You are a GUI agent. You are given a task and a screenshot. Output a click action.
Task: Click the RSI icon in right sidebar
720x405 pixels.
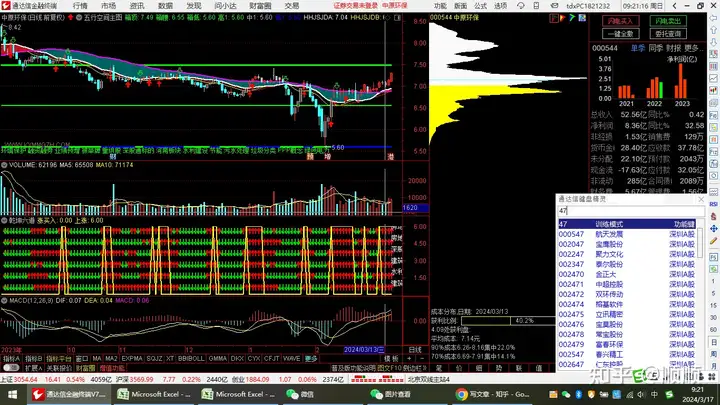(713, 204)
